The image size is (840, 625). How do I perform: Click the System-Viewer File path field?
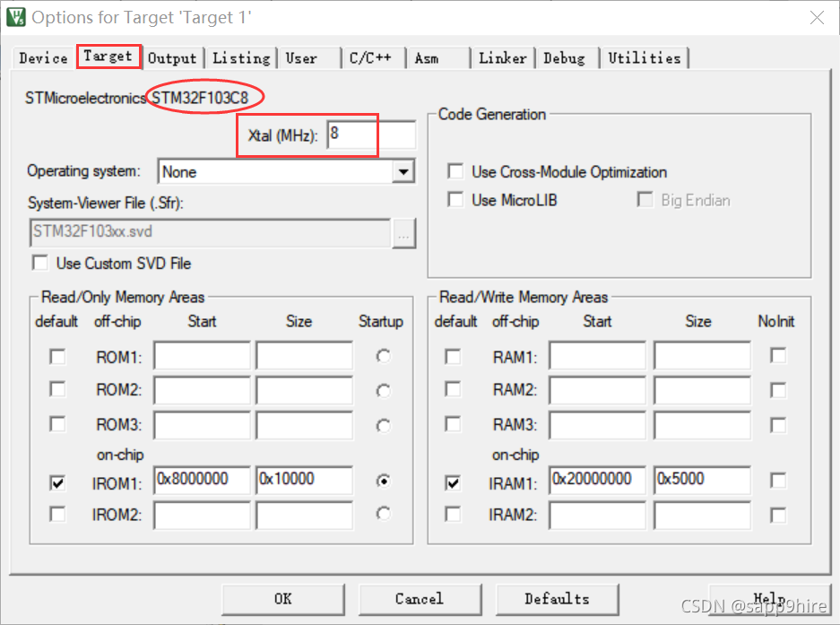pyautogui.click(x=210, y=232)
